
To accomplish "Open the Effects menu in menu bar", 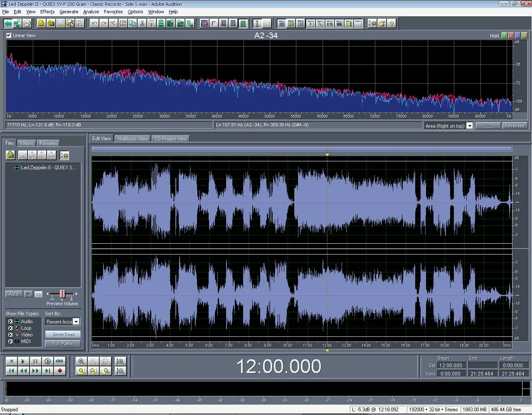I will pyautogui.click(x=47, y=12).
